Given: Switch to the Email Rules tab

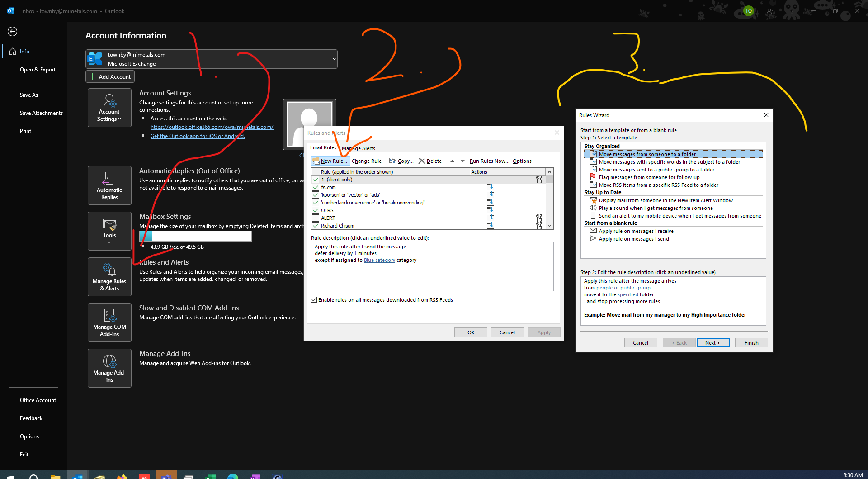Looking at the screenshot, I should click(323, 147).
